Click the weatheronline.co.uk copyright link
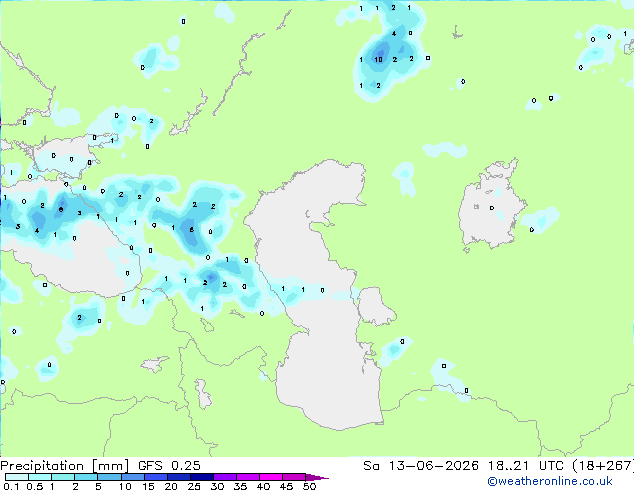This screenshot has height=490, width=634. coord(550,481)
